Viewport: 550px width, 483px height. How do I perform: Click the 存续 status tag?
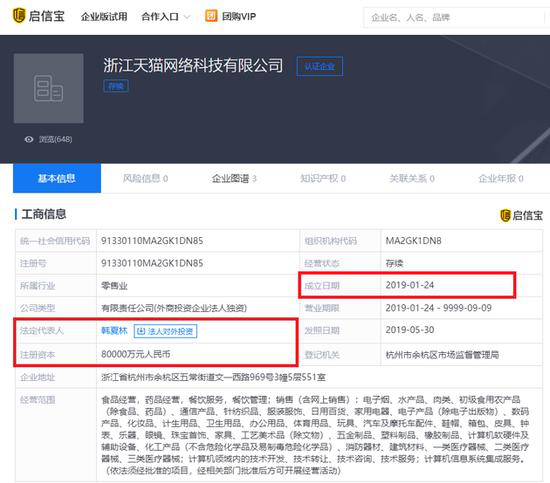coord(116,86)
